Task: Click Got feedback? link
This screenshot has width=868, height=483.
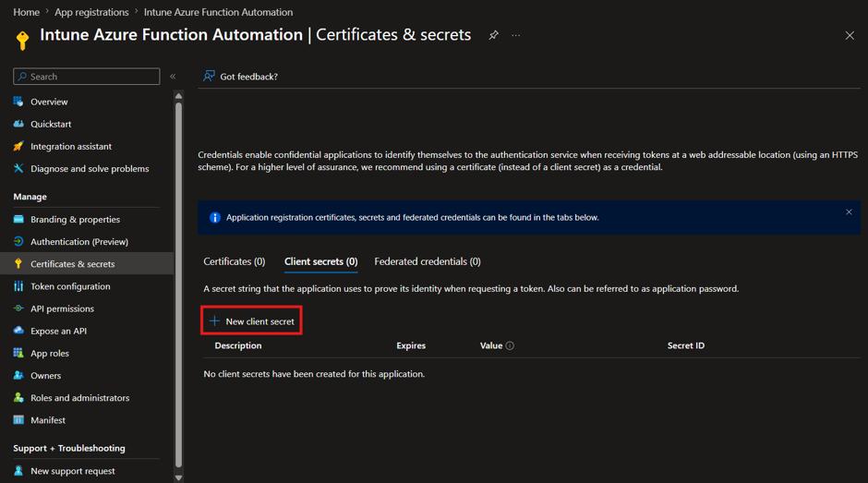Action: pos(249,77)
